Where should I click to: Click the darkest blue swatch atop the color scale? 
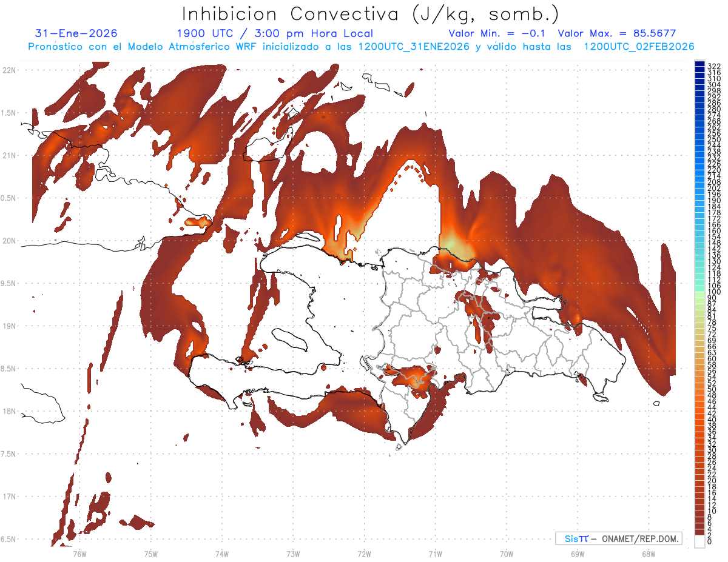pos(699,64)
